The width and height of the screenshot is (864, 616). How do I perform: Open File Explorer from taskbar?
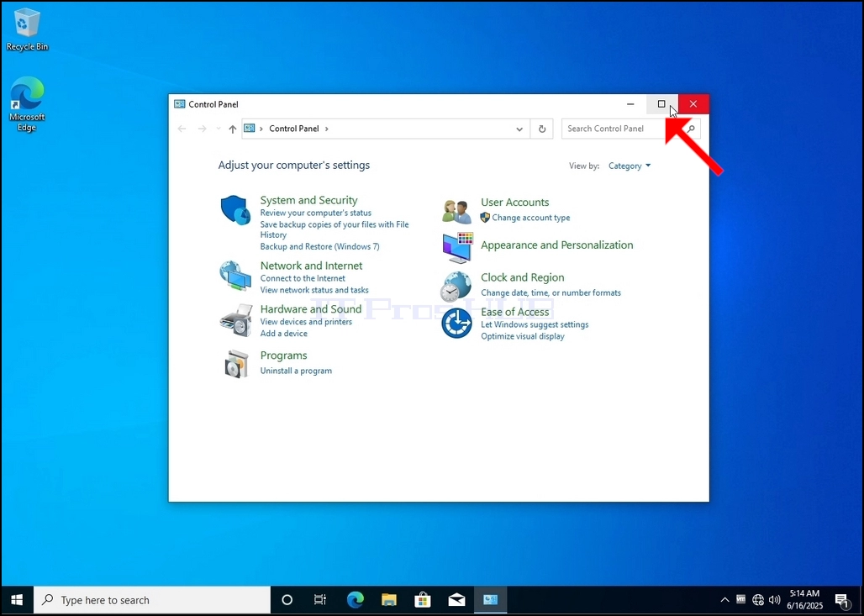tap(389, 599)
